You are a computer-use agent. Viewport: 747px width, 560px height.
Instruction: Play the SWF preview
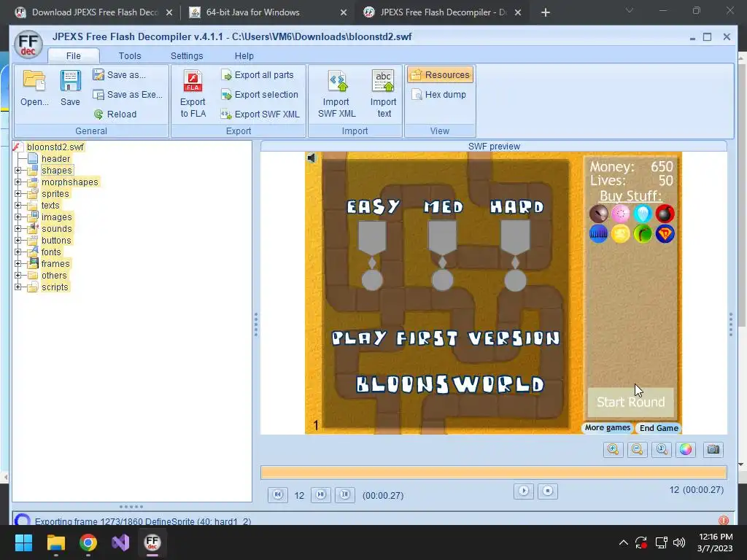coord(524,491)
